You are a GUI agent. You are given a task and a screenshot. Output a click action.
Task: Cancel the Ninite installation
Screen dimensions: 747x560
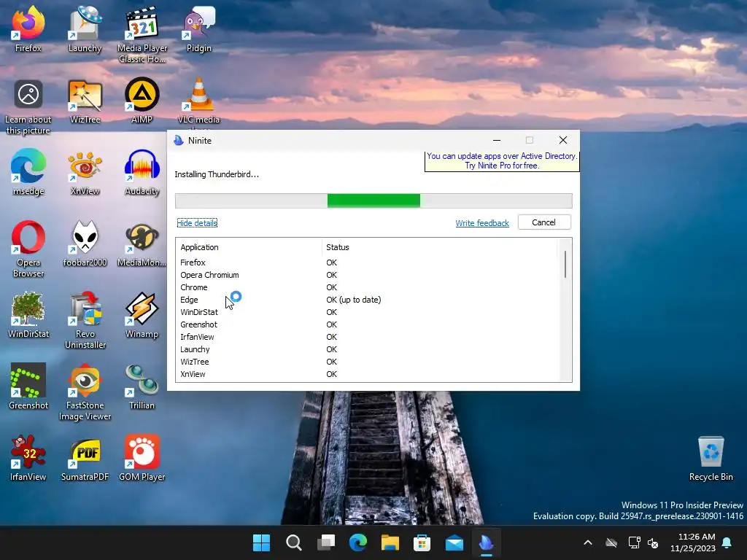(544, 222)
